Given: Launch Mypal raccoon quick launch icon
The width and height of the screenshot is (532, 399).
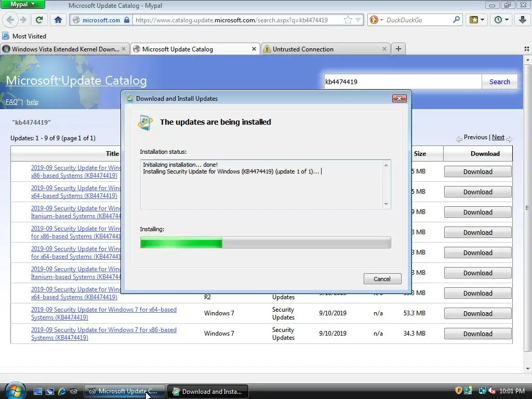Looking at the screenshot, I should click(x=74, y=391).
